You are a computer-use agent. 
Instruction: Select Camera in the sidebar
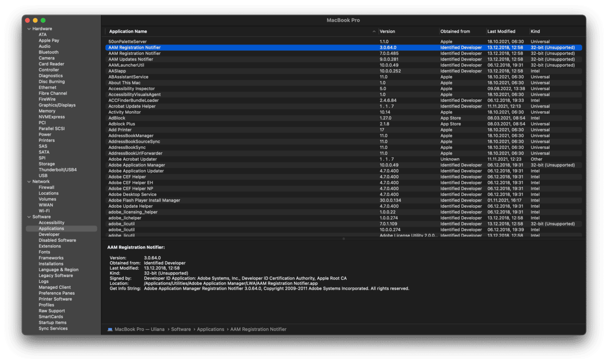pos(46,58)
